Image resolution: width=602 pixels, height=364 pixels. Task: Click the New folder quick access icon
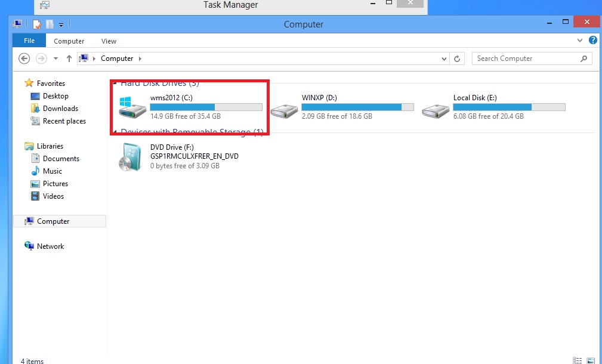[50, 24]
